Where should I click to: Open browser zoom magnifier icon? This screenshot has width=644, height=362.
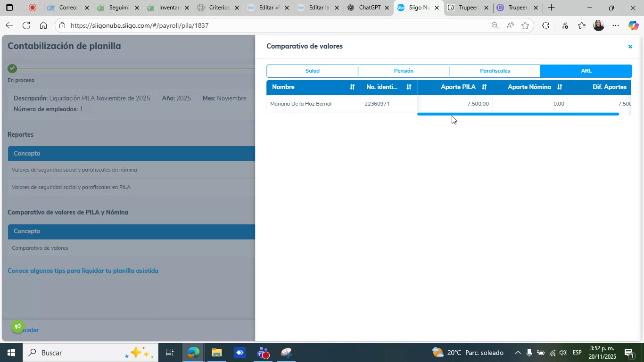495,25
